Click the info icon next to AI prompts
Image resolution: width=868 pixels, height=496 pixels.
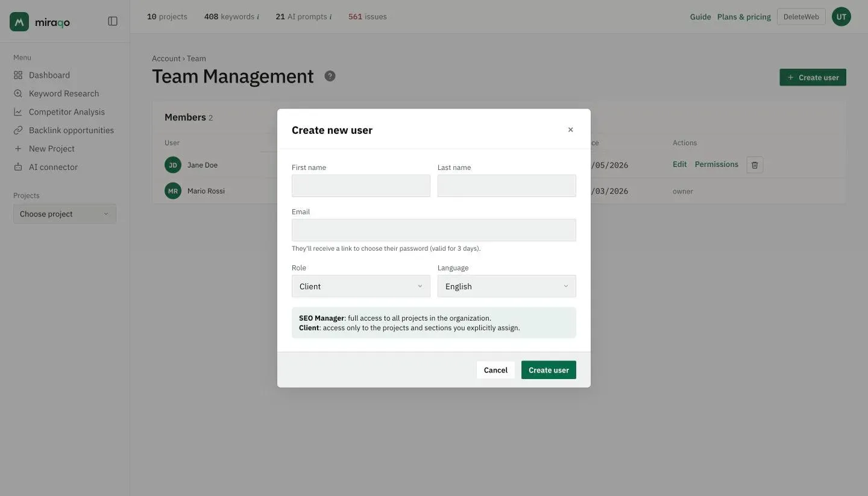[x=330, y=17]
